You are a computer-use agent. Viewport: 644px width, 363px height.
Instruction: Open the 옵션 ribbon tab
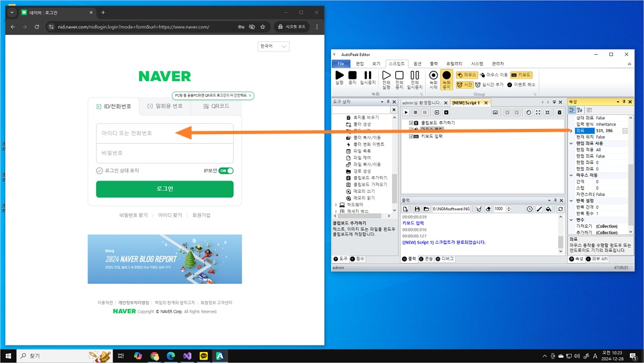coord(417,64)
